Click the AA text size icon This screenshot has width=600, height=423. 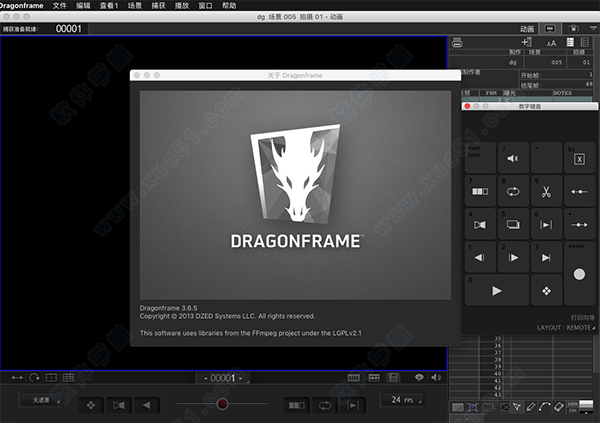tap(551, 43)
